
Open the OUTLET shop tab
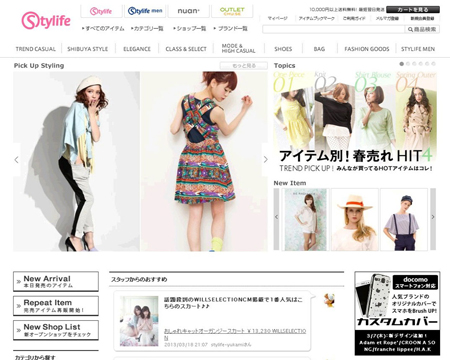pyautogui.click(x=232, y=11)
